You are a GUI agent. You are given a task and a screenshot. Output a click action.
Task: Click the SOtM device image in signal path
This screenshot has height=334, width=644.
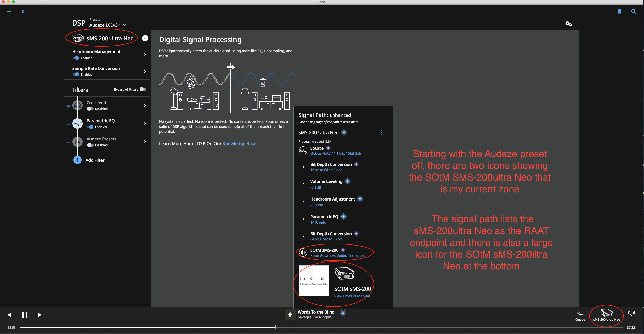click(344, 273)
